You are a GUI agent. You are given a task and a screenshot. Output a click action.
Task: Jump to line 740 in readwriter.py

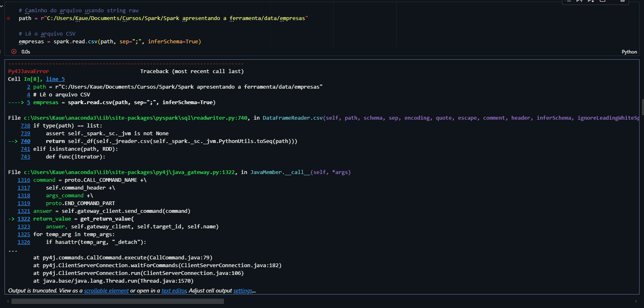(25, 141)
